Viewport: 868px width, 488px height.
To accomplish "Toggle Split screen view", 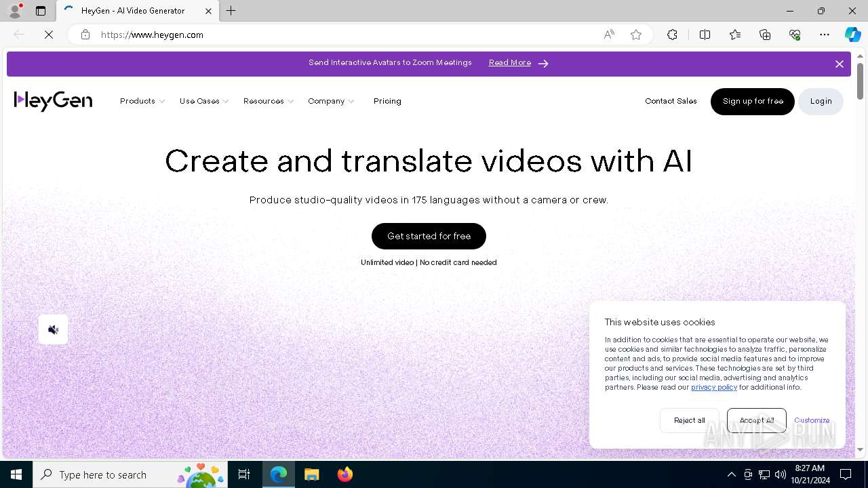I will pyautogui.click(x=705, y=35).
